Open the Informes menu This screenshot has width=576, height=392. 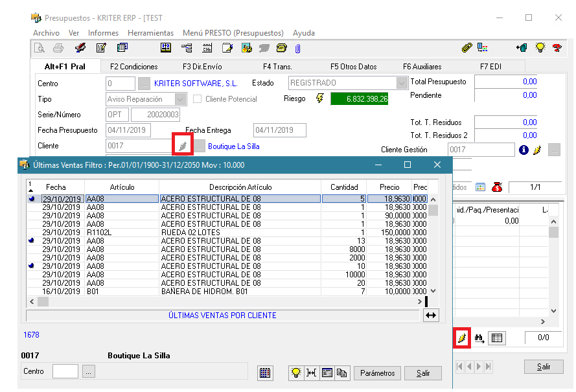point(103,33)
